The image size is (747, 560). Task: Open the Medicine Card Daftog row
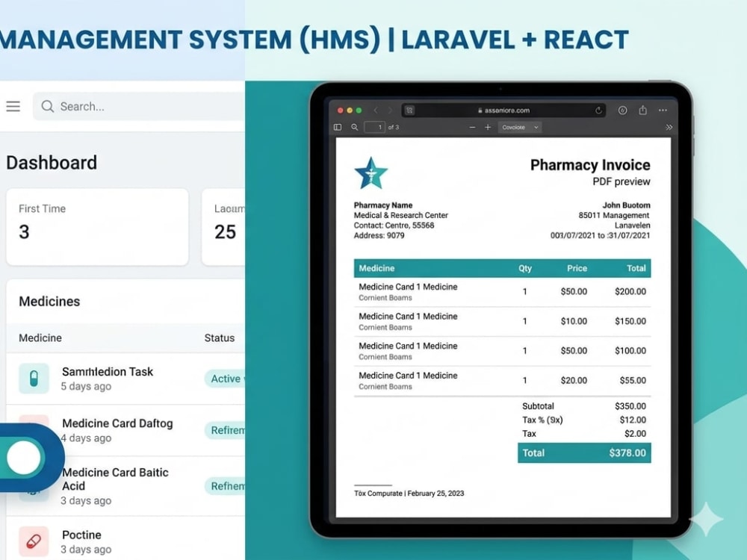point(125,431)
